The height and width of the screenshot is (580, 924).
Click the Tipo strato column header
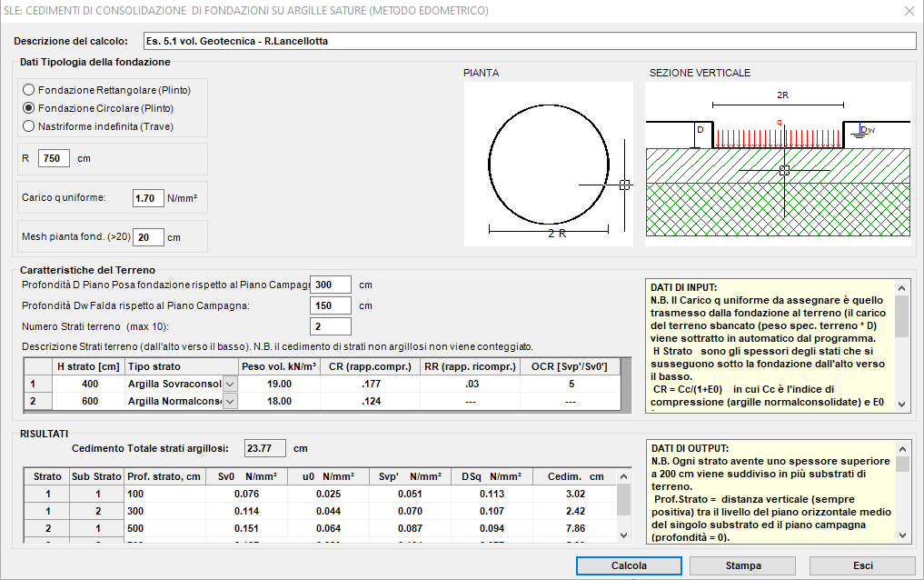(182, 366)
